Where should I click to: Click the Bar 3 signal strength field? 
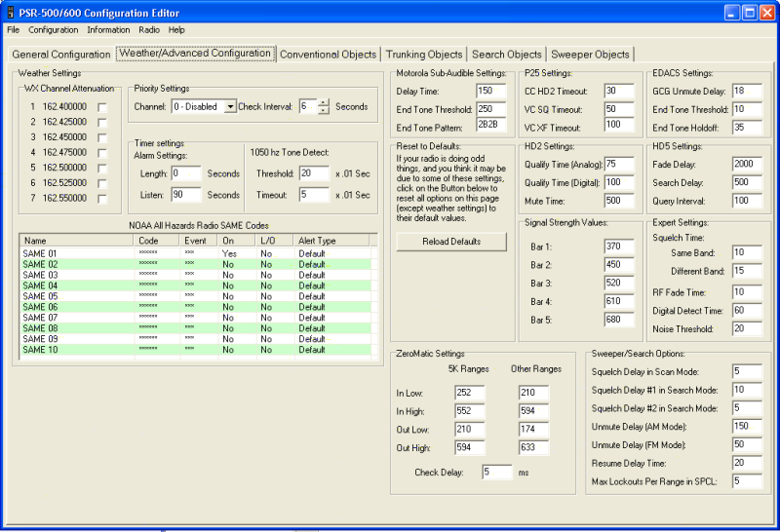coord(618,283)
